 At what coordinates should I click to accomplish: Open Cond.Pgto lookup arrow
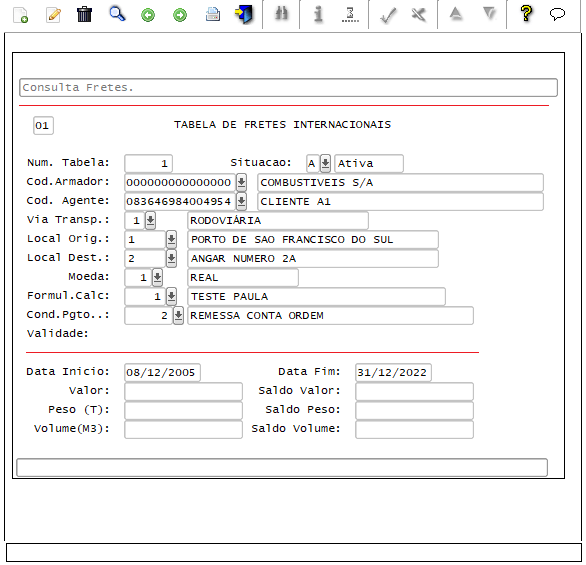[x=179, y=315]
